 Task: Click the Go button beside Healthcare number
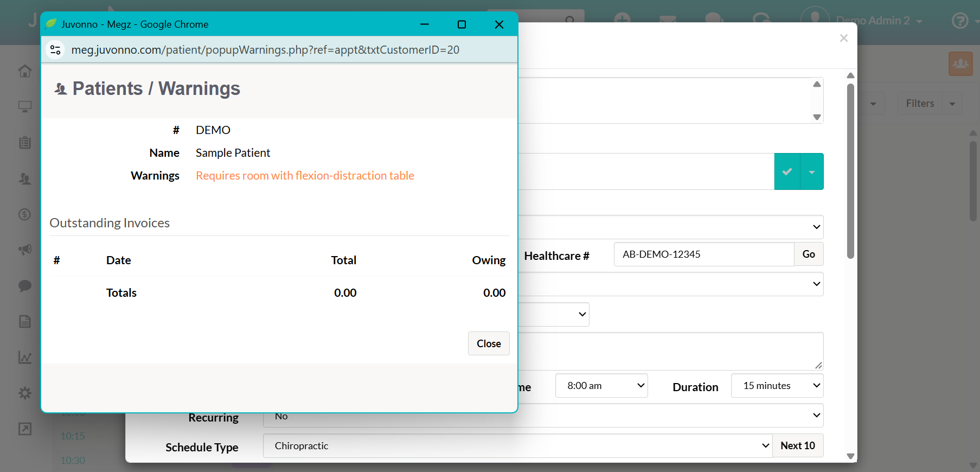click(809, 254)
